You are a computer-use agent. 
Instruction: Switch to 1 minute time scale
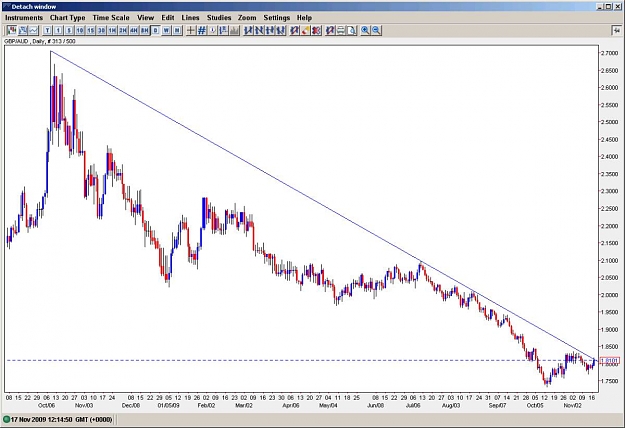pos(58,30)
